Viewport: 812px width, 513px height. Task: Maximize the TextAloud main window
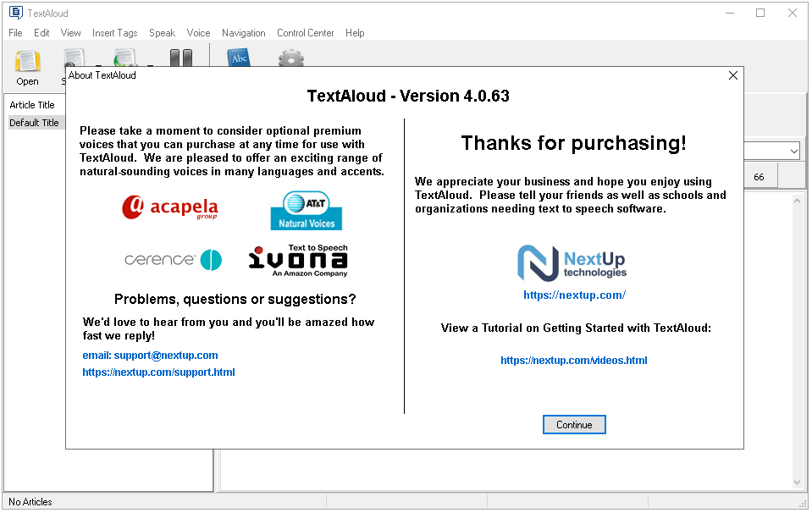pos(760,13)
